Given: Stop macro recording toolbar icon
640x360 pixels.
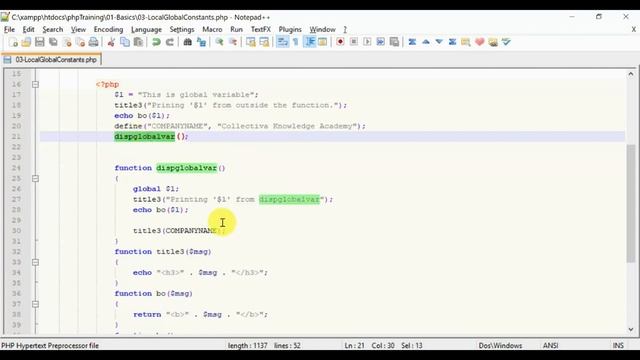Looking at the screenshot, I should pyautogui.click(x=353, y=42).
